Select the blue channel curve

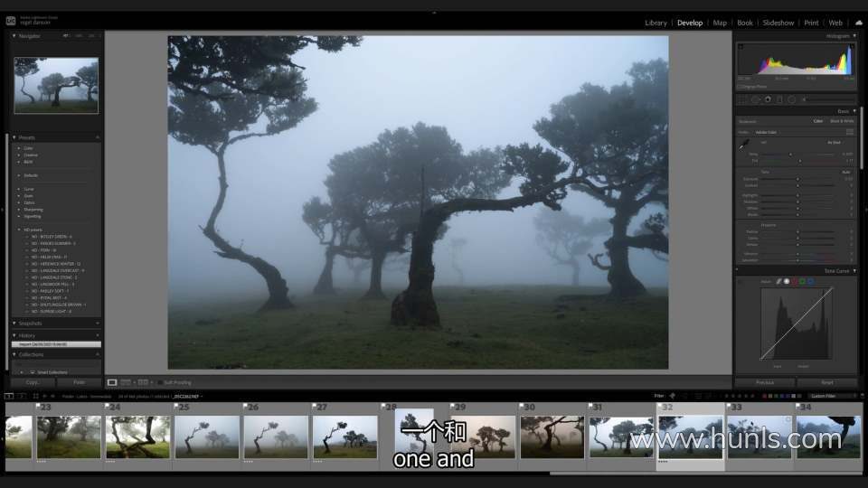(x=810, y=282)
